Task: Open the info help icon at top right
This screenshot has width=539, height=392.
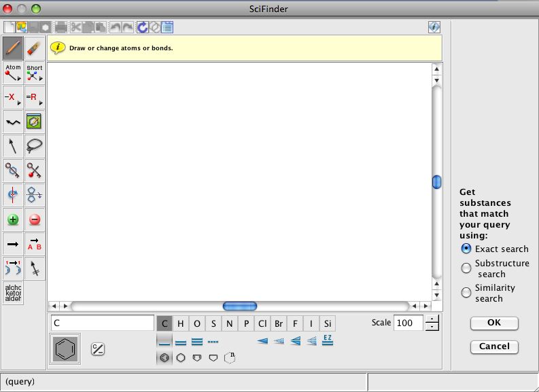Action: pos(434,26)
